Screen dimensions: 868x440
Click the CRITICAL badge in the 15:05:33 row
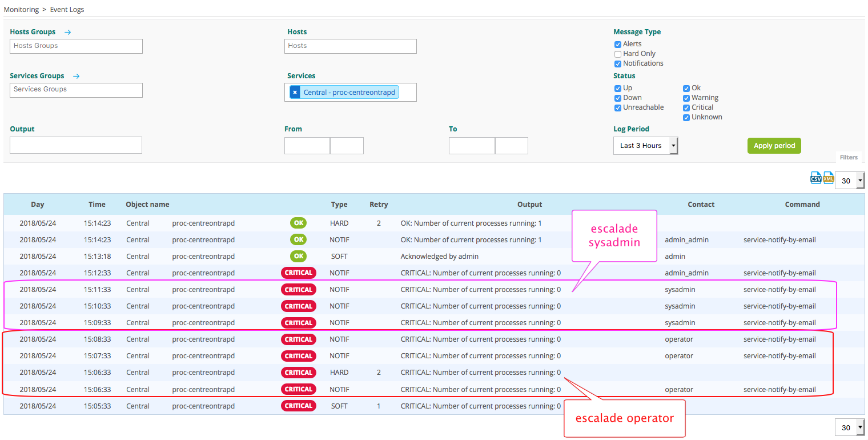click(298, 406)
